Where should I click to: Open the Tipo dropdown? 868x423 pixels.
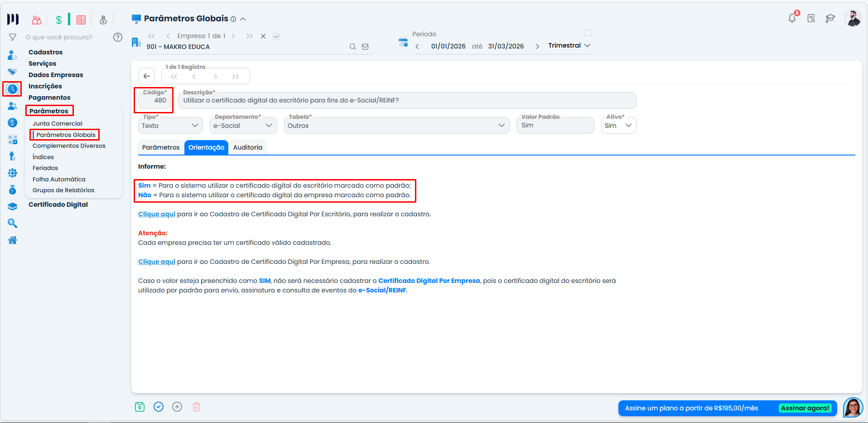pyautogui.click(x=170, y=126)
